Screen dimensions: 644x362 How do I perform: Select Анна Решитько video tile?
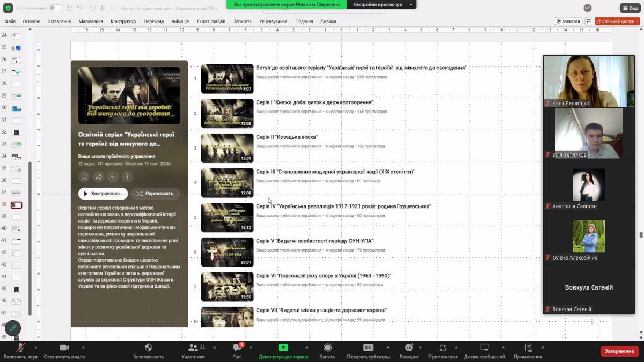[x=589, y=82]
